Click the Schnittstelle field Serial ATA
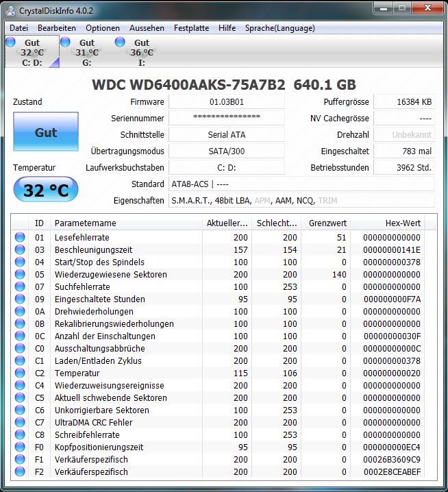 coord(227,134)
